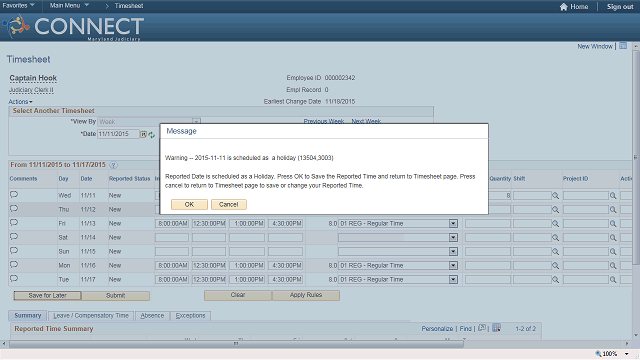
Task: Go to Home page
Action: [x=579, y=7]
